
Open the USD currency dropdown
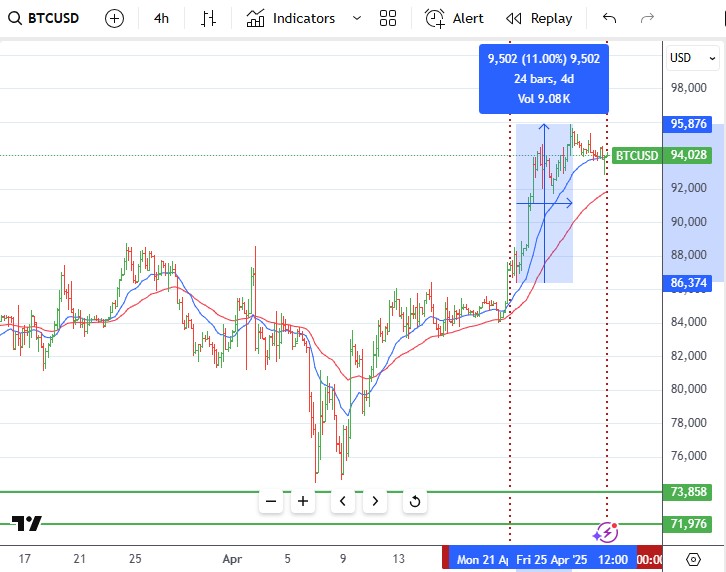point(693,58)
